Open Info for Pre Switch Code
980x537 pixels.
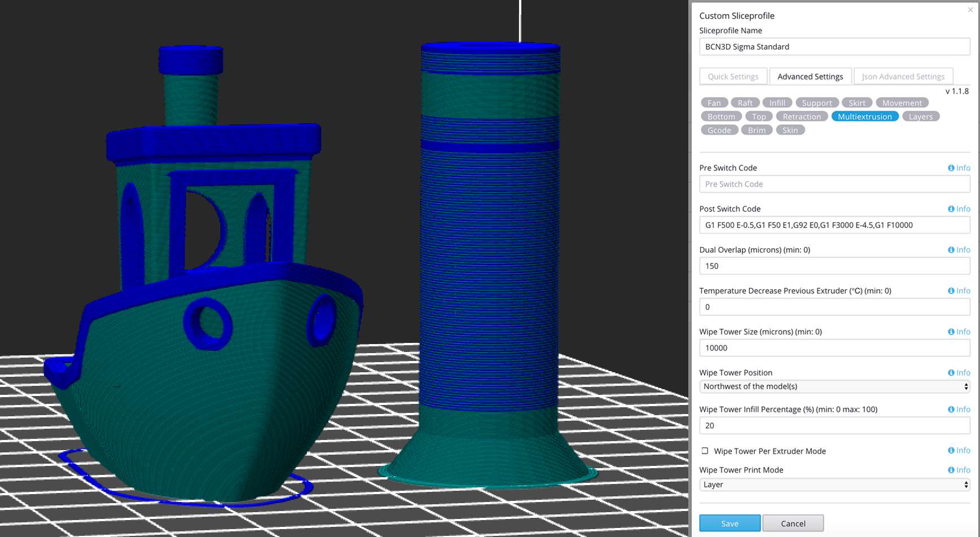[x=959, y=168]
